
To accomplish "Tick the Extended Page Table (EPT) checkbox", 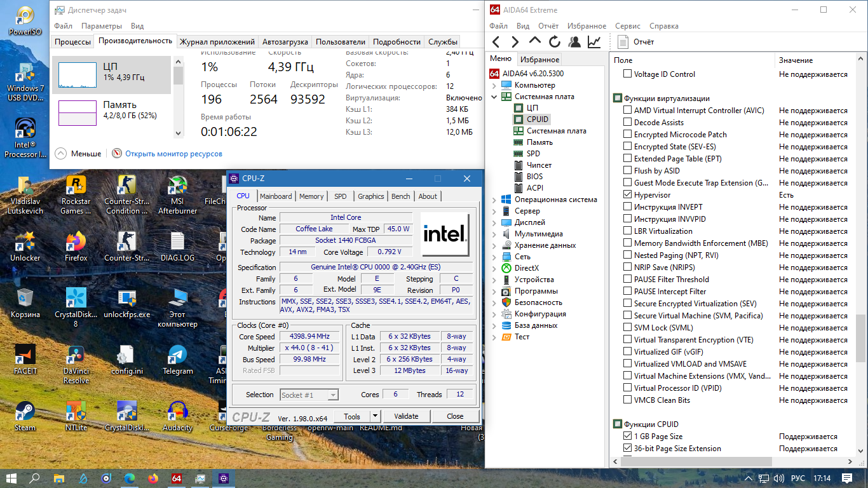I will 628,159.
